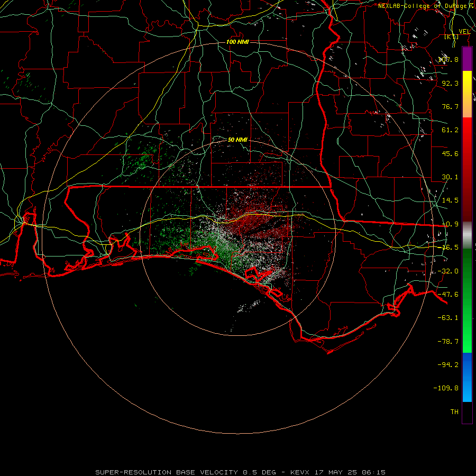
Task: Click the 76.7 velocity scale value
Action: pyautogui.click(x=450, y=106)
